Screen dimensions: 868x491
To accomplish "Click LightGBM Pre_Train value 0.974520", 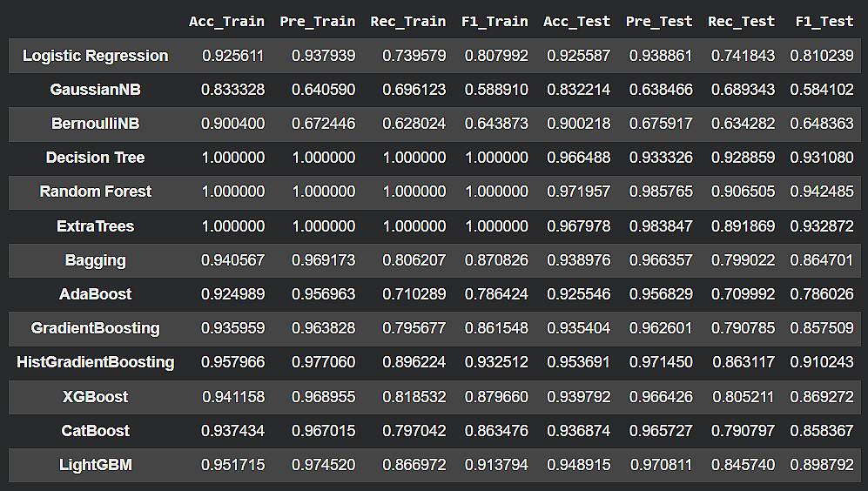I will (323, 465).
